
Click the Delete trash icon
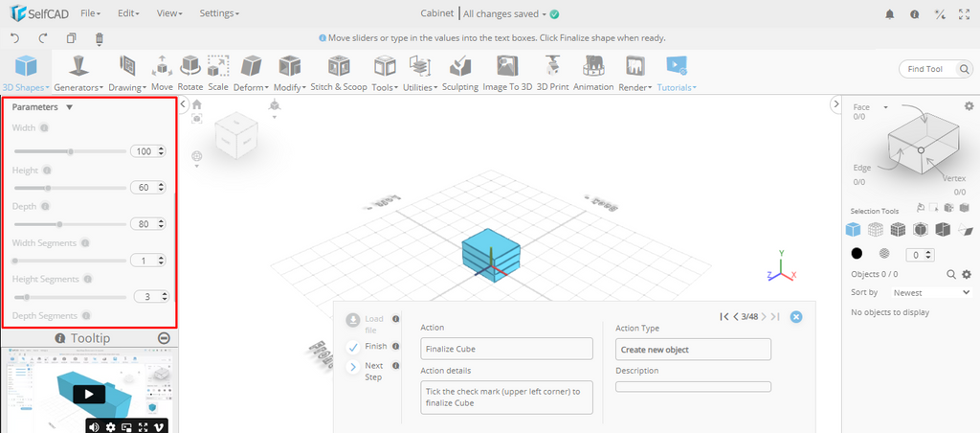(99, 38)
